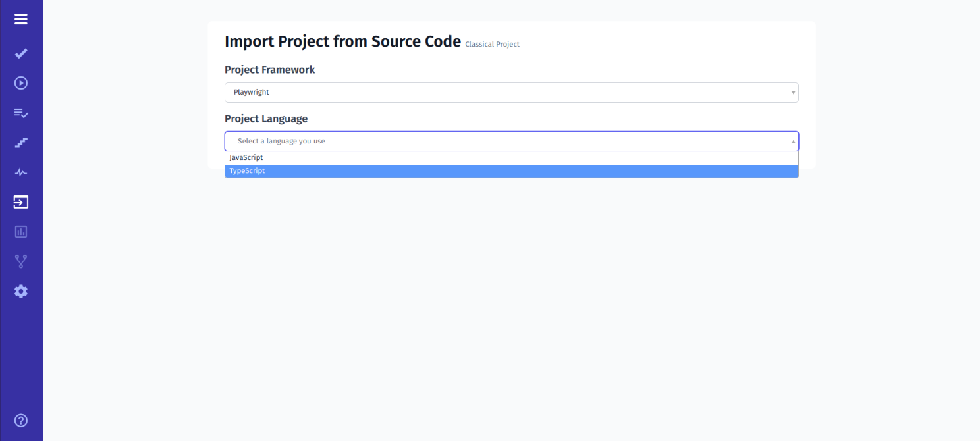980x441 pixels.
Task: Click the Import Project from Source Code heading
Action: tap(342, 41)
